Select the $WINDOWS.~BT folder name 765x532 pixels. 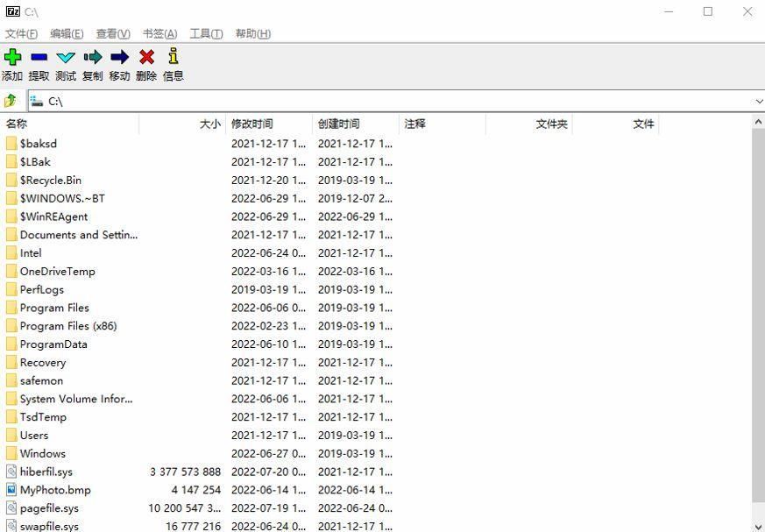(x=62, y=199)
